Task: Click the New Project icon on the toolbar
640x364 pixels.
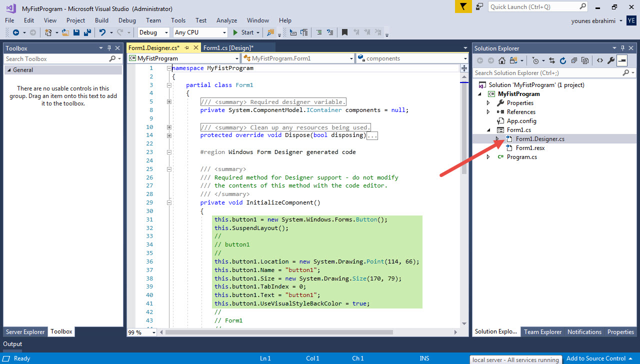Action: [x=47, y=32]
